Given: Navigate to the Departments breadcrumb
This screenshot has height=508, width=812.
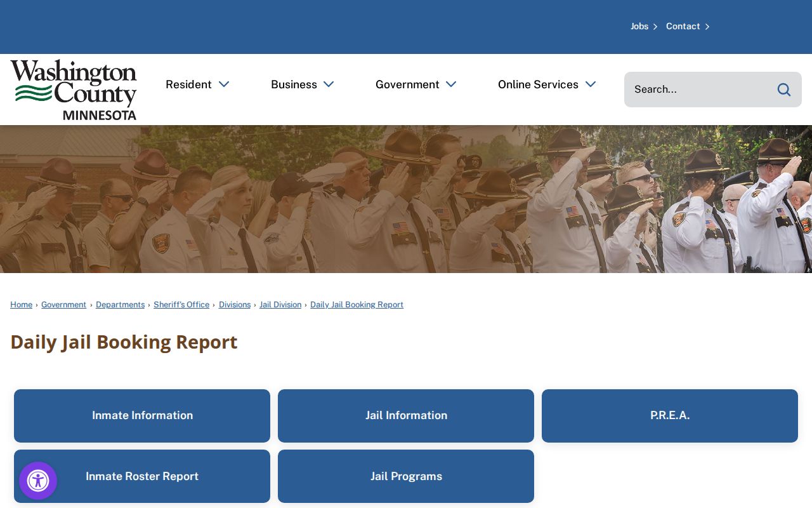Looking at the screenshot, I should pos(120,305).
